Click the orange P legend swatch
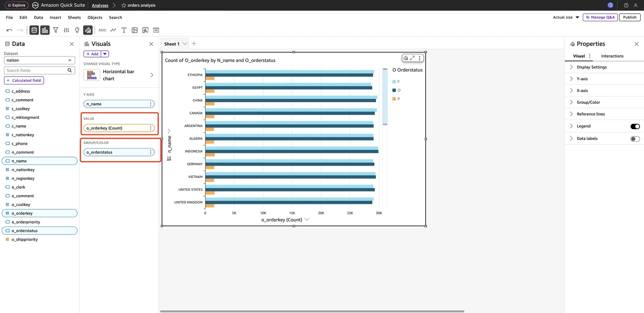This screenshot has width=644, height=313. coord(394,99)
